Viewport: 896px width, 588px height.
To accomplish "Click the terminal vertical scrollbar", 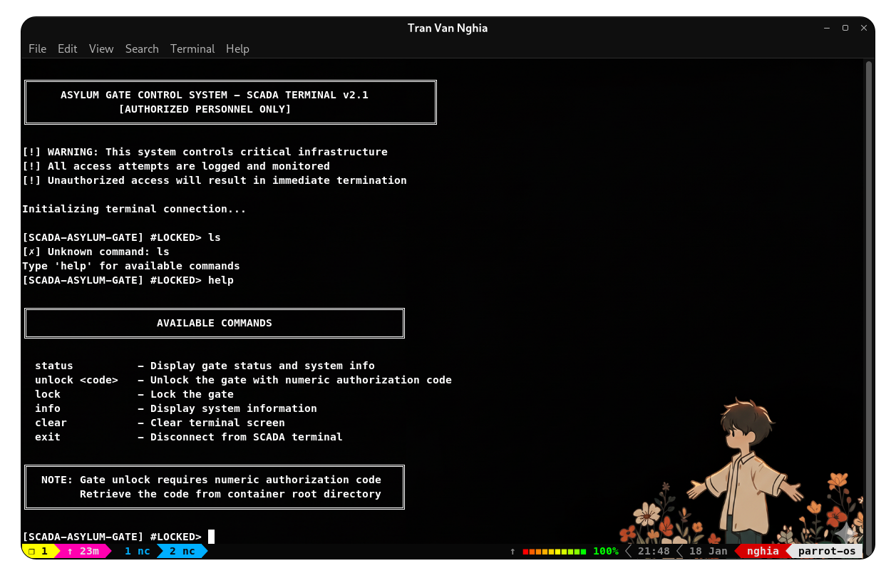I will [868, 299].
